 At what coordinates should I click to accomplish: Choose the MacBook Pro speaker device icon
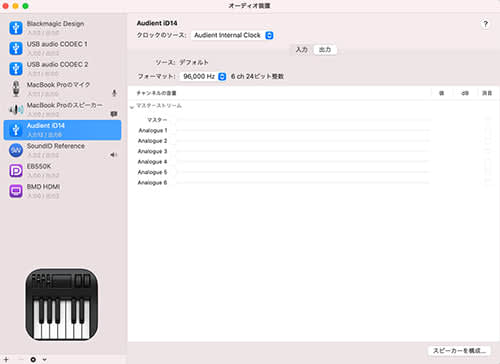coord(16,109)
